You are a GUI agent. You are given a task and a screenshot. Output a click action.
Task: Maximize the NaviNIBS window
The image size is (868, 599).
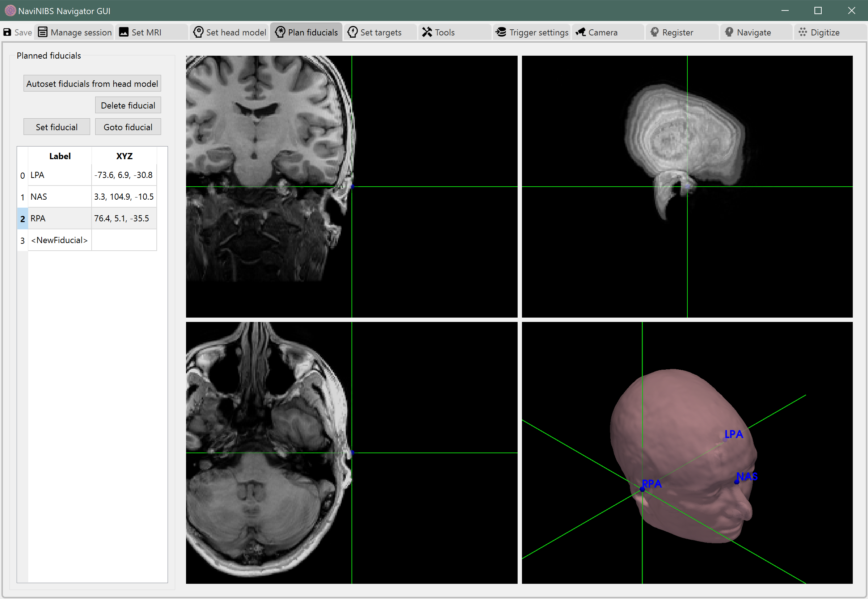click(x=818, y=10)
